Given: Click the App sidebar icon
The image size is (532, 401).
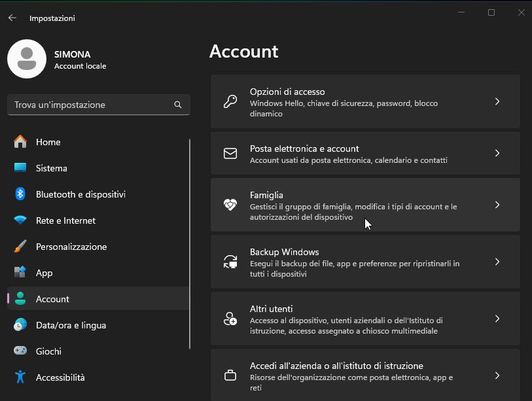Looking at the screenshot, I should [x=20, y=272].
